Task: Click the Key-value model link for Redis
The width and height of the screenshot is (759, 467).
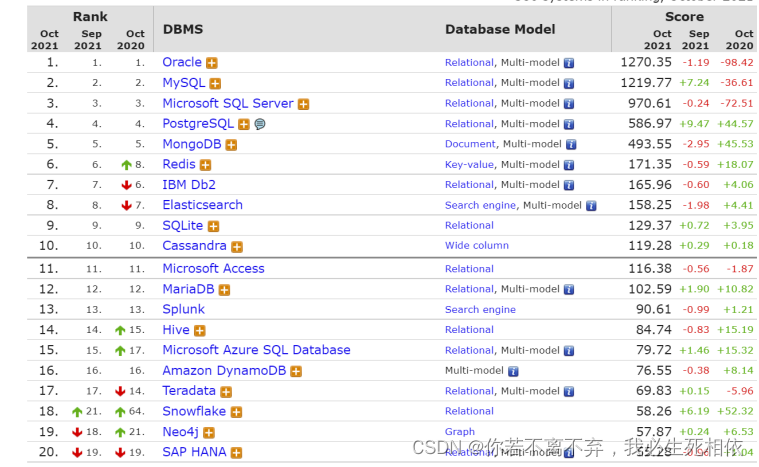Action: point(469,165)
